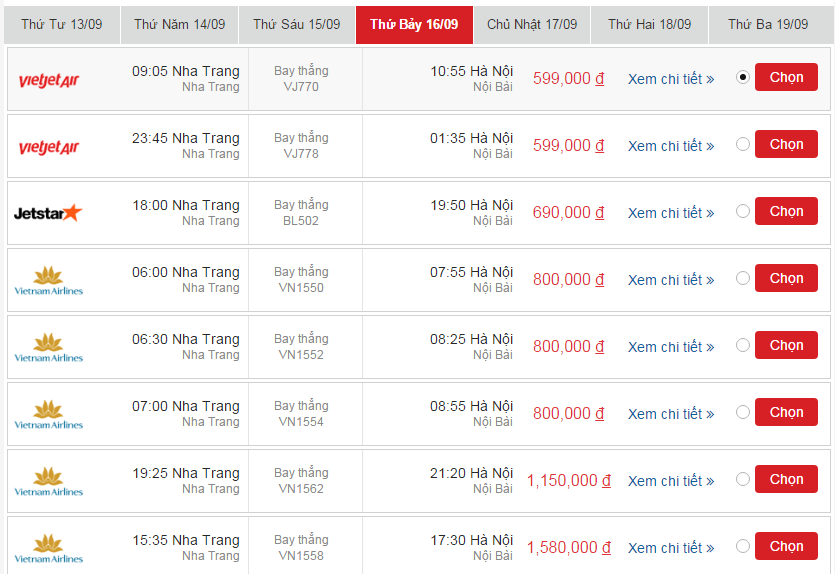
Task: Click the Vietnam Airlines logo for flight VN1558
Action: [48, 548]
